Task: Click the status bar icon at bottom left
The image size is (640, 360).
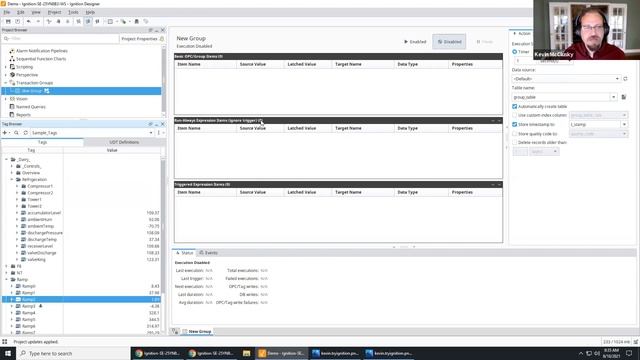Action: click(x=4, y=342)
